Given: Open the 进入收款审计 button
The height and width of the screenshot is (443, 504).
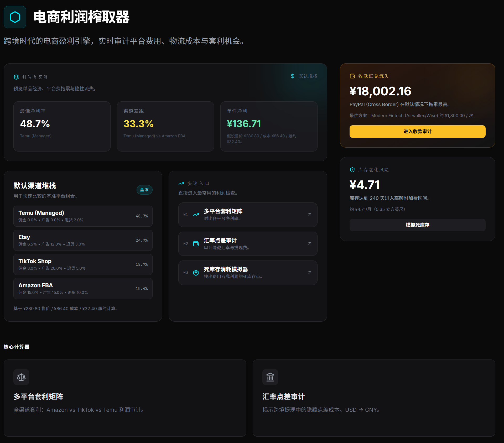Looking at the screenshot, I should pyautogui.click(x=417, y=132).
